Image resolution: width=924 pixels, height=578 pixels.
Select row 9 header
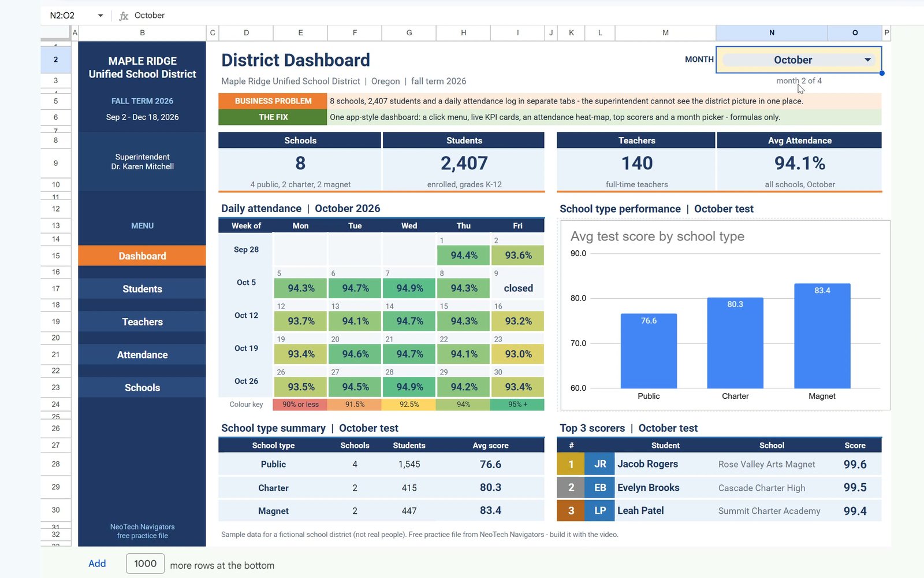pos(55,164)
